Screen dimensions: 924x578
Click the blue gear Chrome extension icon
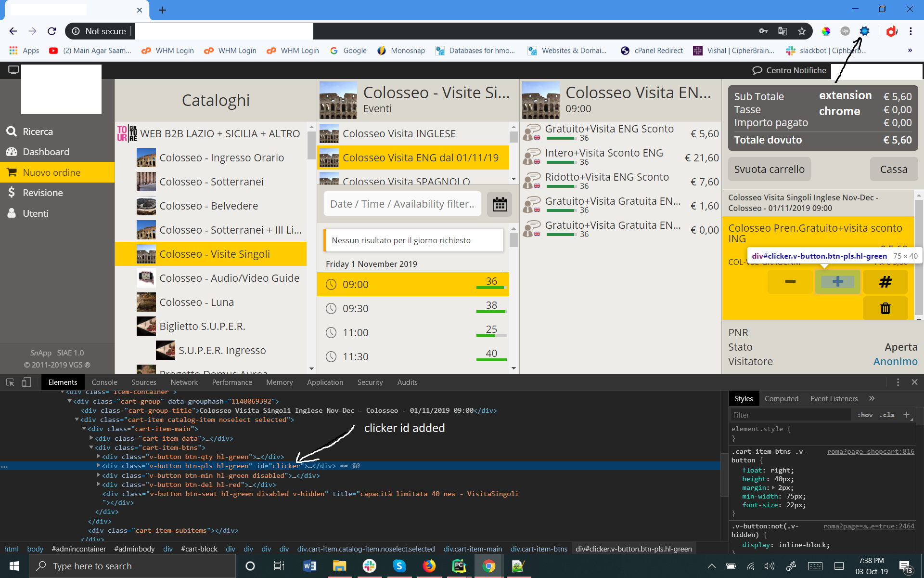click(x=864, y=31)
